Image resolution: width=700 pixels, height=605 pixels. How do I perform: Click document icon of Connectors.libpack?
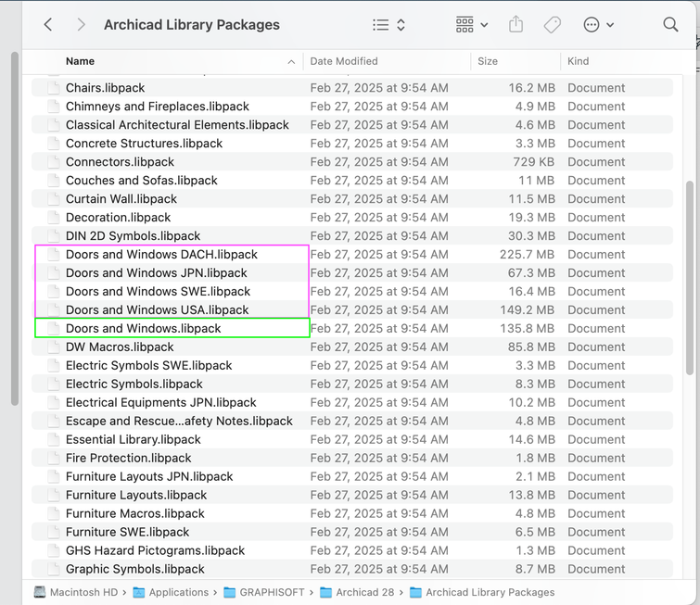click(54, 162)
